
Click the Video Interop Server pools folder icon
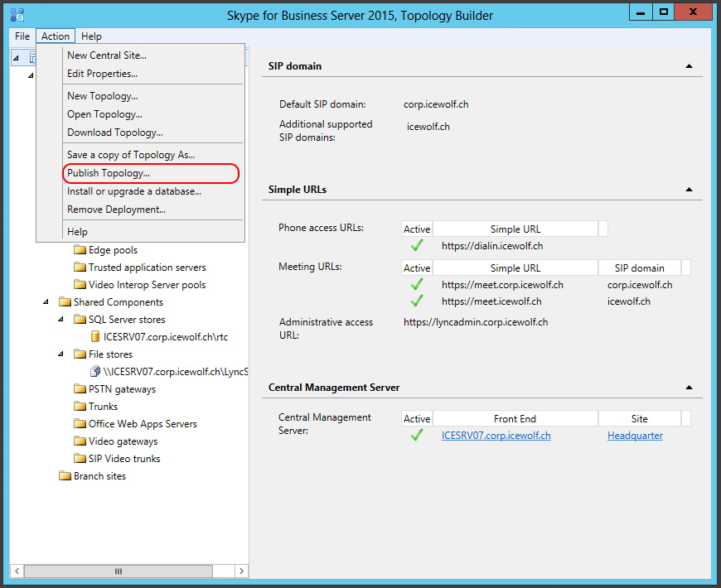click(x=80, y=285)
